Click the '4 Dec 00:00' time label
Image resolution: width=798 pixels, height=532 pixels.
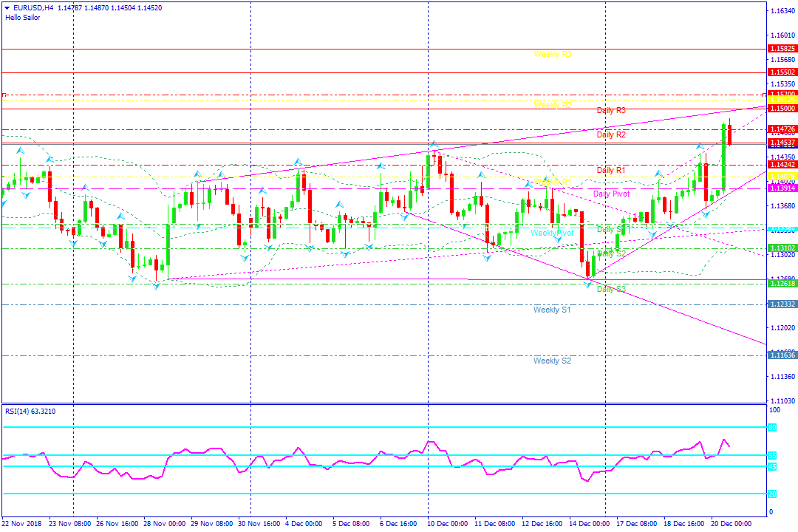click(304, 523)
